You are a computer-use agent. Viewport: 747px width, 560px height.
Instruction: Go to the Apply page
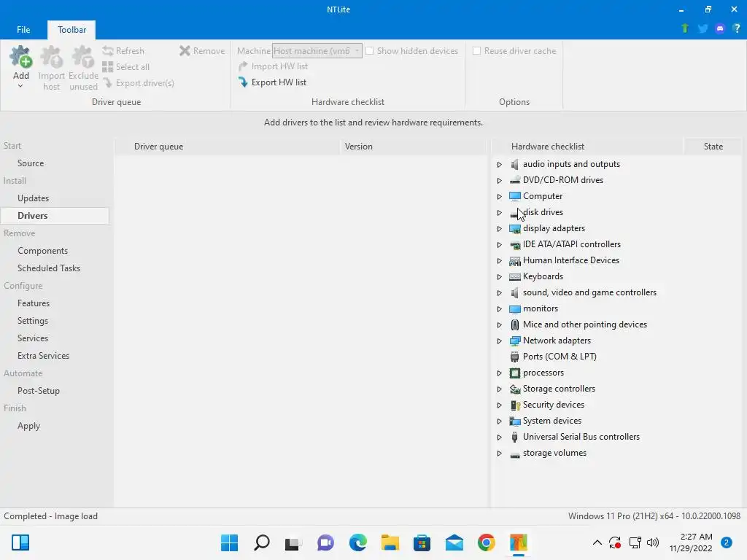(28, 426)
